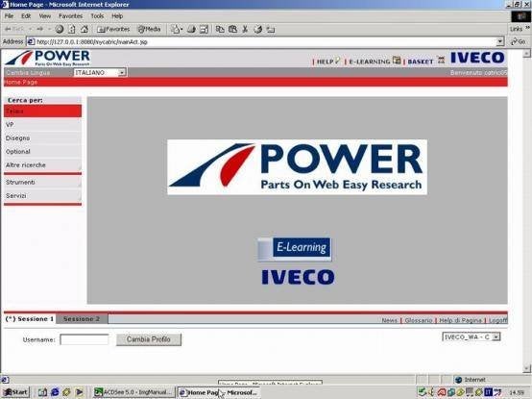Open the ITALIANO language dropdown

click(100, 73)
